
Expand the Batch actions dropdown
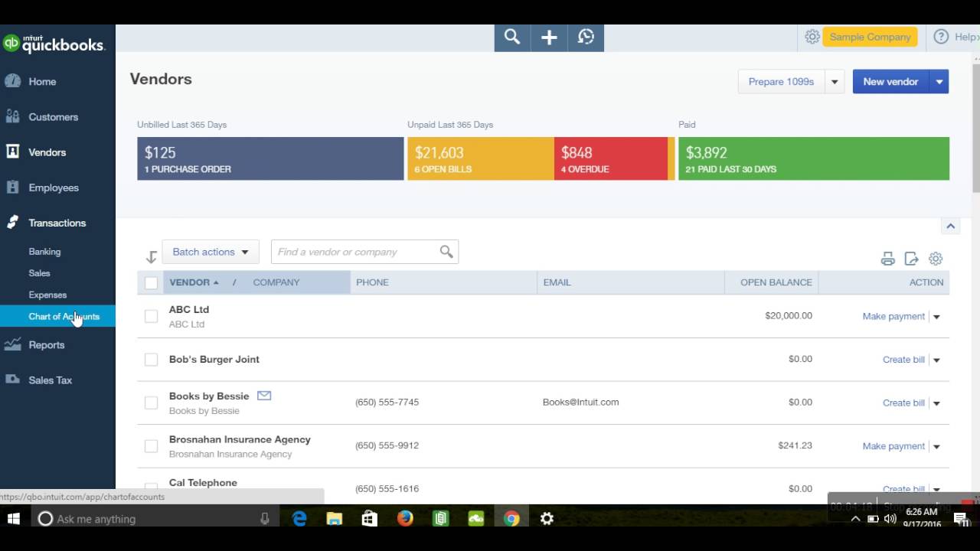(x=211, y=252)
